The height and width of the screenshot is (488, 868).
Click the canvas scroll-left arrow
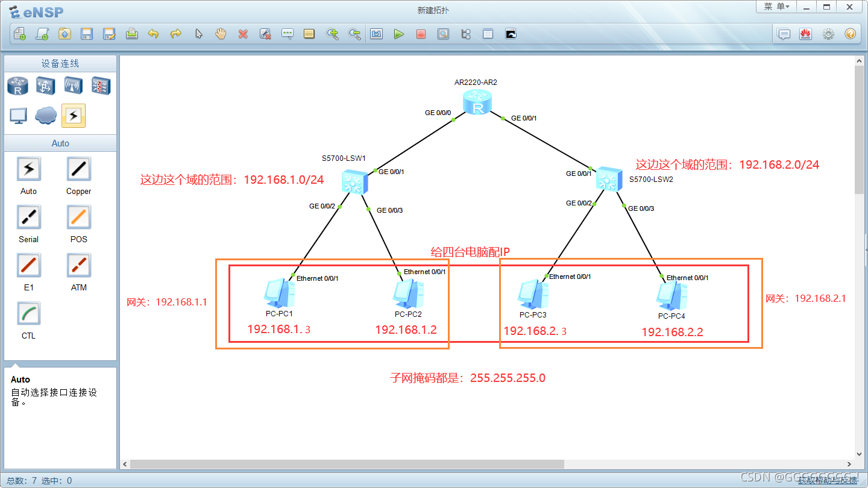click(125, 464)
